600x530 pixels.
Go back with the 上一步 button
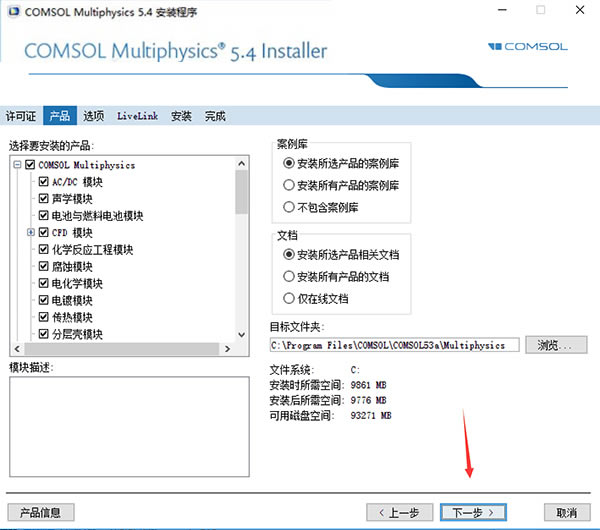[x=399, y=512]
